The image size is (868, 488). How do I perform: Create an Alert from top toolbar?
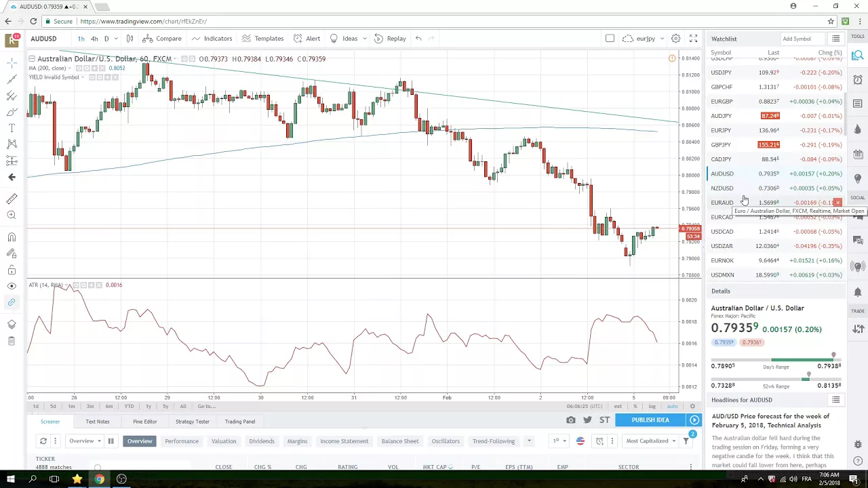click(x=307, y=39)
